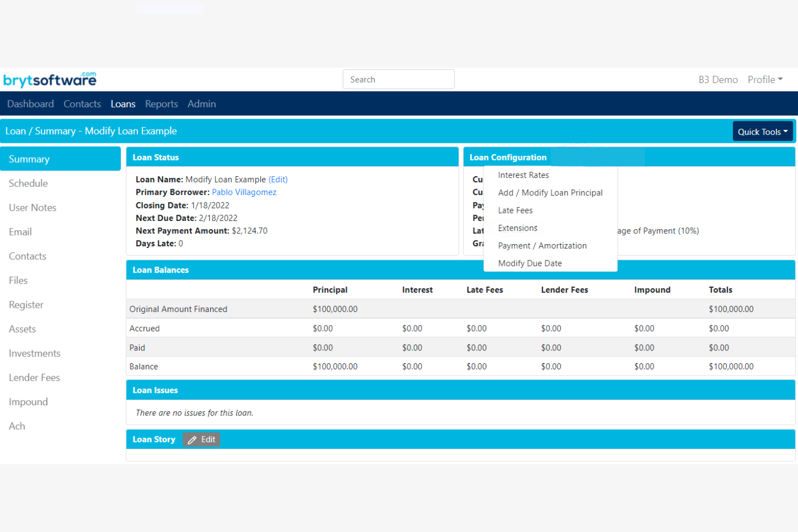Open the Schedule section in the sidebar
Viewport: 798px width, 532px height.
click(28, 183)
